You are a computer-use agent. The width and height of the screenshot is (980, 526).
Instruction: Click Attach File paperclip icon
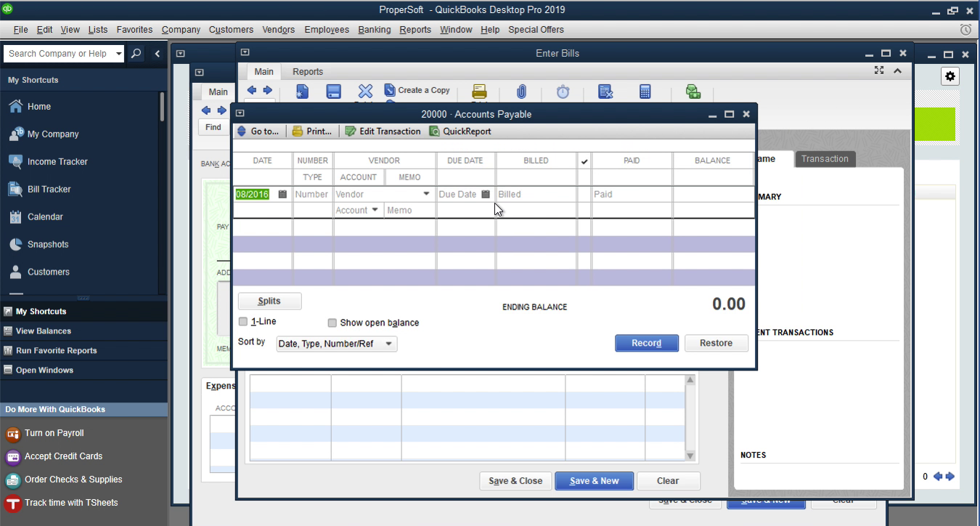click(x=521, y=92)
